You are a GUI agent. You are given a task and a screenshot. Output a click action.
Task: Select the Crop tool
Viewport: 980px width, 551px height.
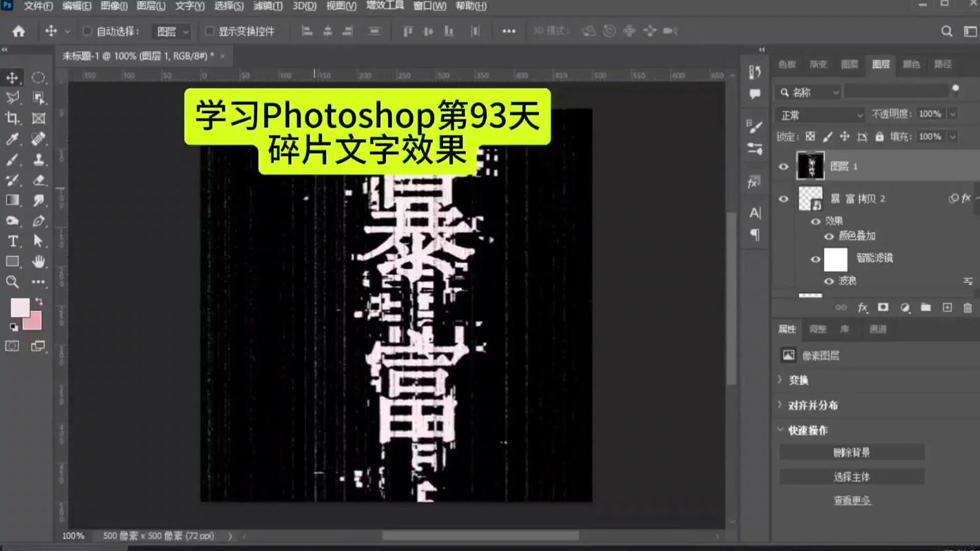coord(12,118)
